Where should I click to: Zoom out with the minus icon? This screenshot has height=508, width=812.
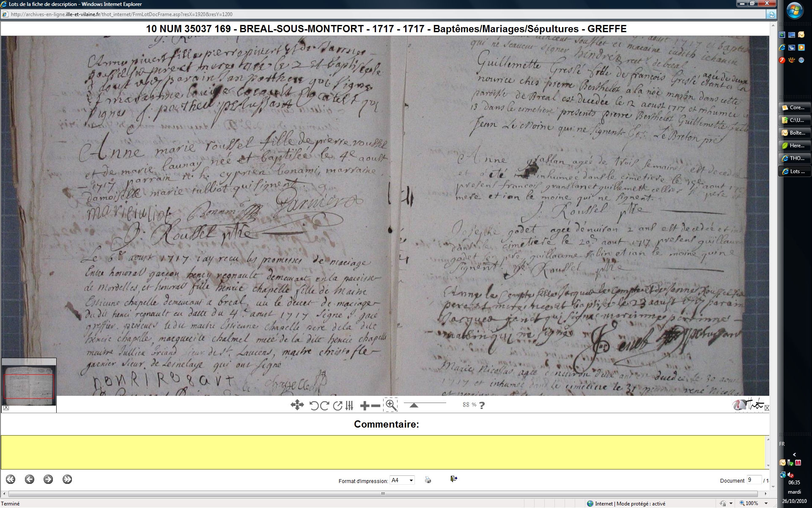click(375, 406)
